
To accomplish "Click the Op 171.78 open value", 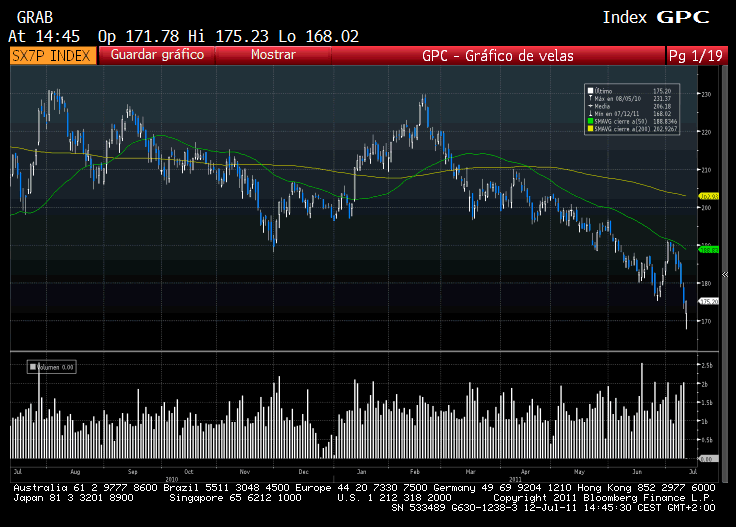I will point(138,36).
